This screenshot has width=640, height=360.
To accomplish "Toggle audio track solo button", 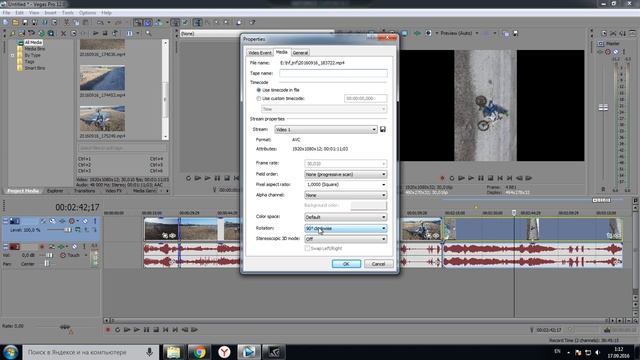I will click(x=84, y=247).
